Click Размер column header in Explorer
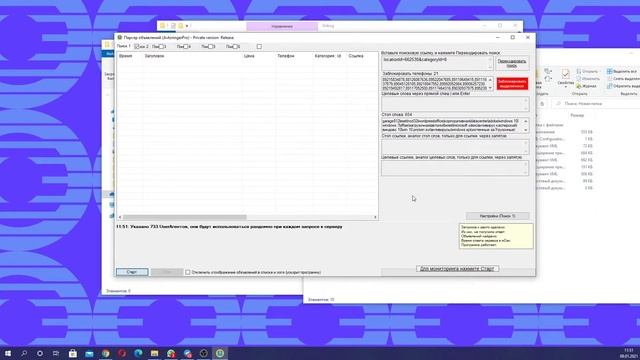Image resolution: width=640 pixels, height=360 pixels. 577,116
